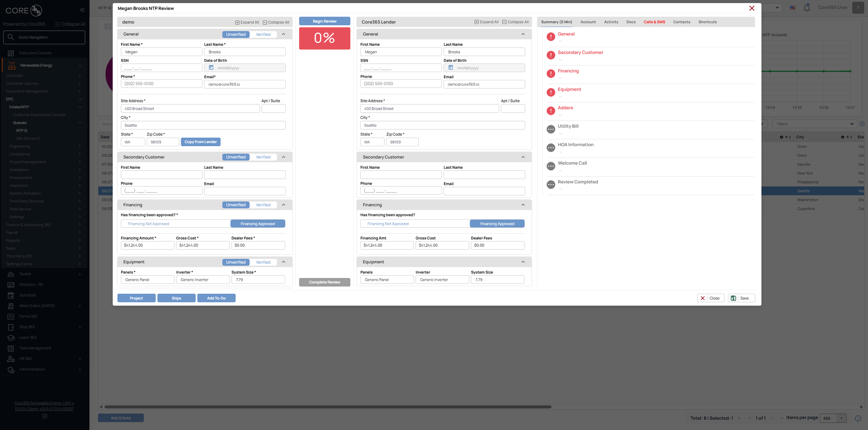868x430 pixels.
Task: Collapse the demo Secondary Customer section
Action: tap(283, 157)
